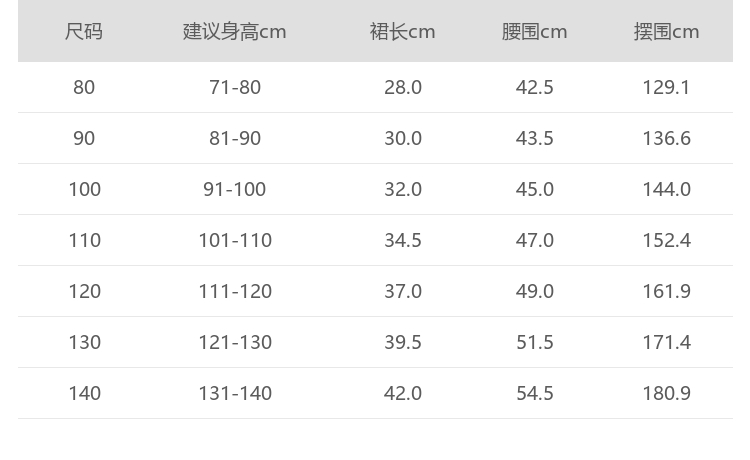750x460 pixels.
Task: Click the 101-110 height range cell
Action: click(x=235, y=240)
